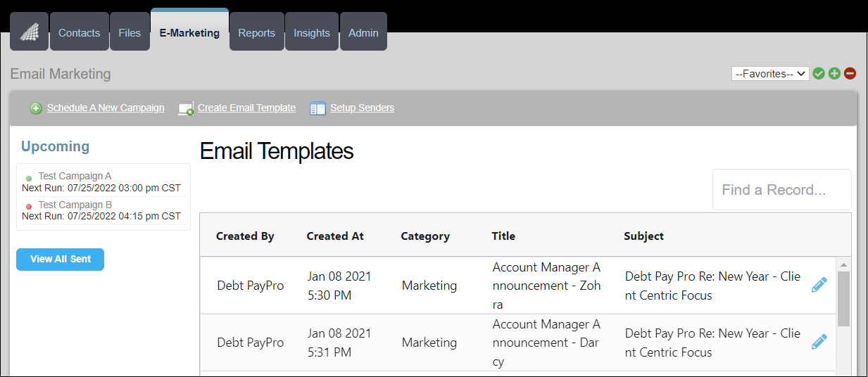Image resolution: width=868 pixels, height=377 pixels.
Task: Click green status dot for Test Campaign A
Action: tap(29, 178)
